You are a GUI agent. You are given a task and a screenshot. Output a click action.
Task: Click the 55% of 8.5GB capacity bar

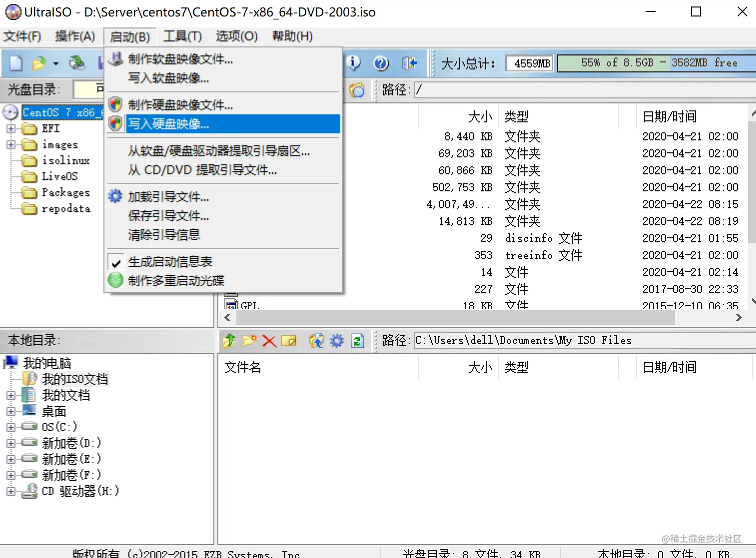[x=657, y=63]
